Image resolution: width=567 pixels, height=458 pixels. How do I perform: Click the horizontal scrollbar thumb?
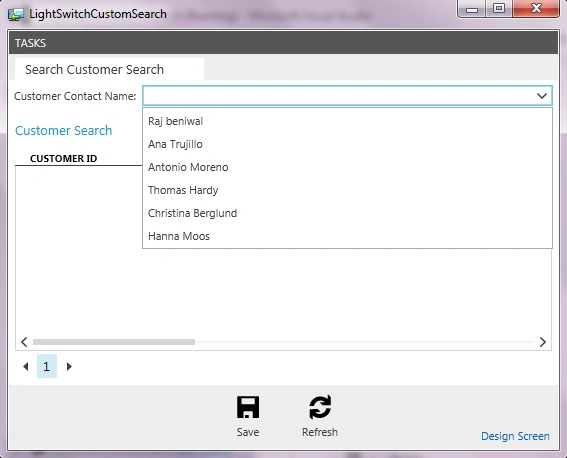pyautogui.click(x=114, y=342)
